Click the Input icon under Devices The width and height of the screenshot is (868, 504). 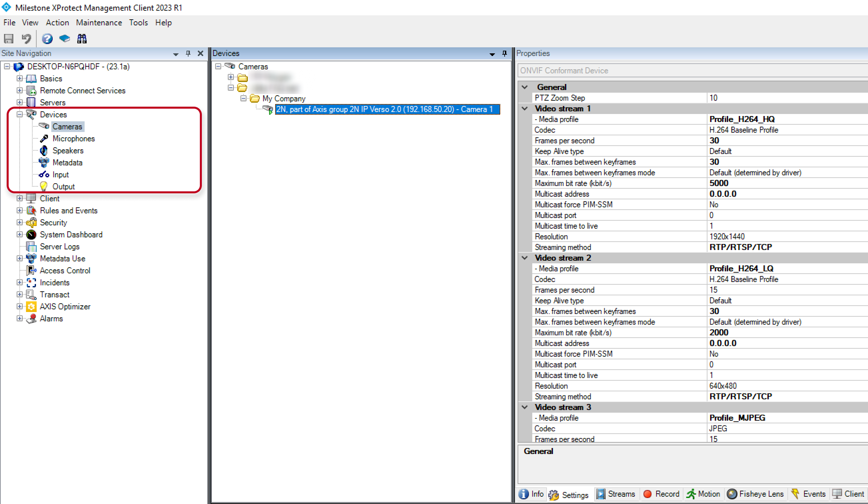(44, 174)
